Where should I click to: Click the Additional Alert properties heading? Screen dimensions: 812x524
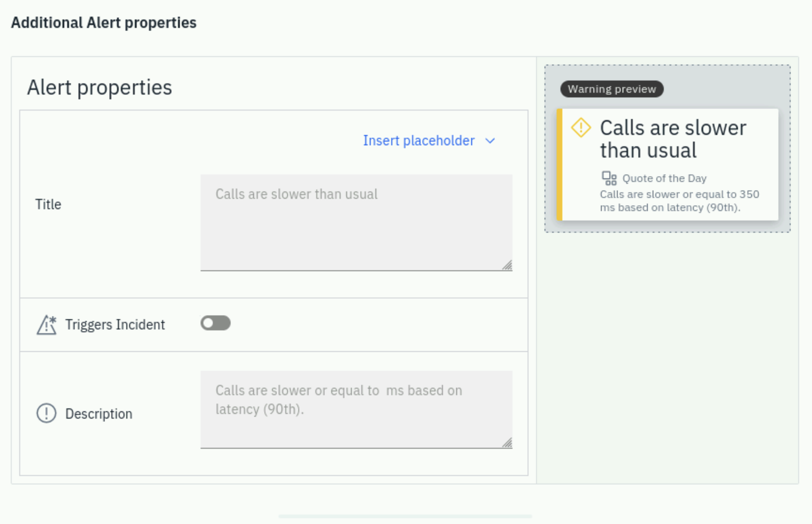[104, 23]
